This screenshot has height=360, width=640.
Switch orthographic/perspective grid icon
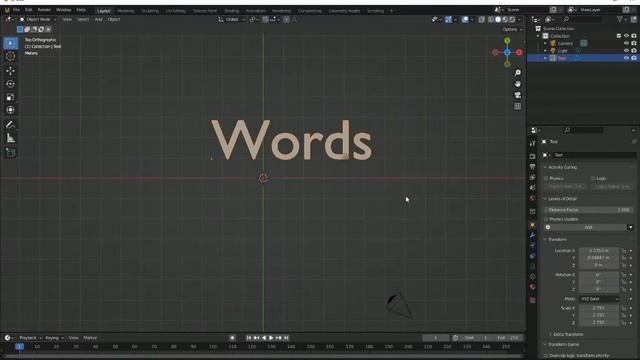(518, 106)
